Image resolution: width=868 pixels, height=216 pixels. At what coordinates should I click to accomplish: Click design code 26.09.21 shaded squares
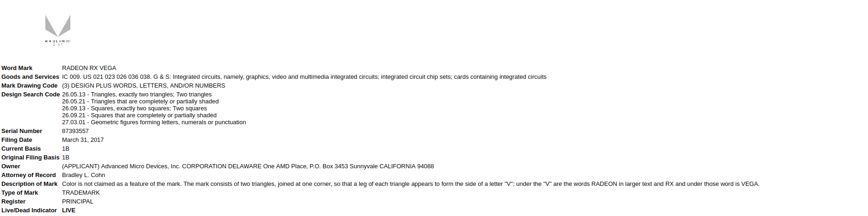[139, 115]
